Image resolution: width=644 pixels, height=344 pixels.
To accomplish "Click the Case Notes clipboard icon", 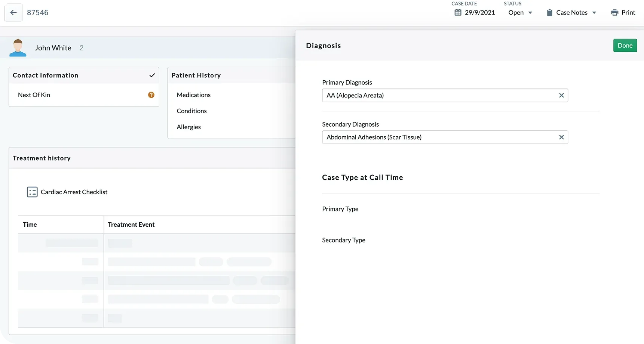I will pyautogui.click(x=549, y=13).
